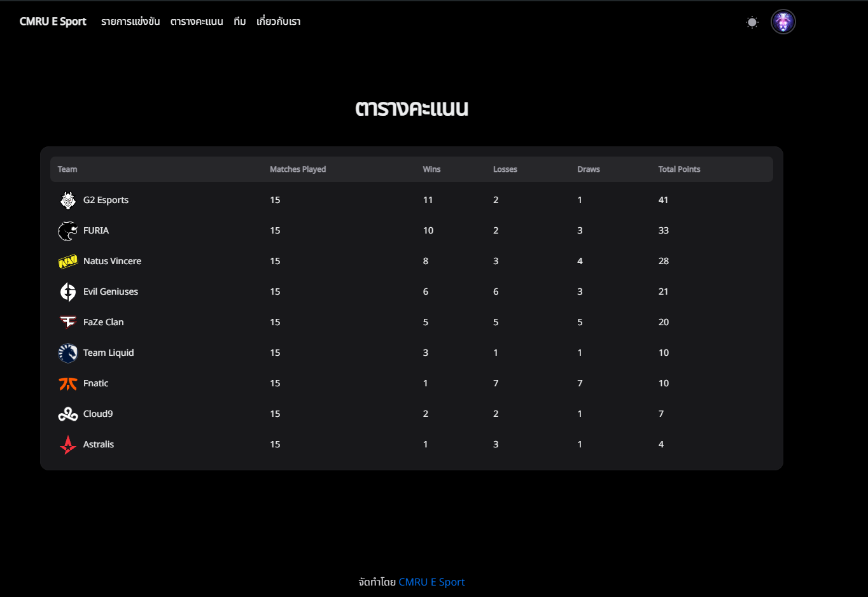
Task: Open the รายการแข่งขัน menu item
Action: [x=130, y=22]
